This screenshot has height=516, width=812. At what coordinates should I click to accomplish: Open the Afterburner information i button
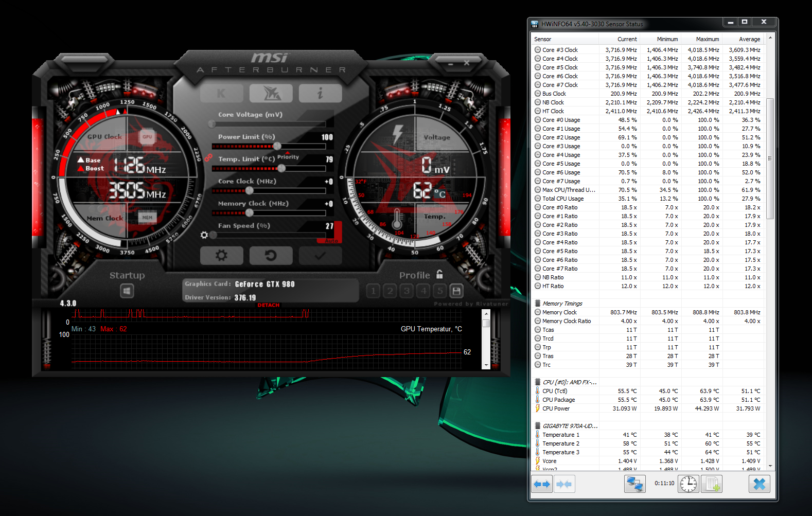(x=321, y=93)
